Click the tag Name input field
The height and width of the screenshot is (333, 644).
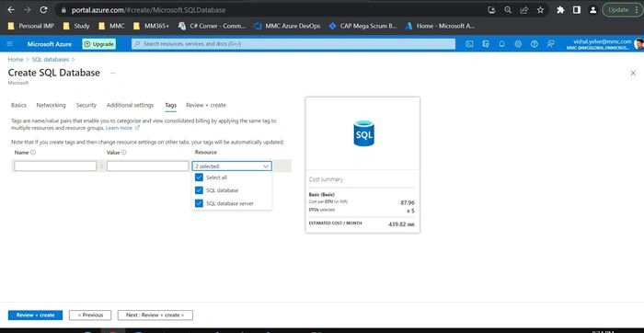(55, 166)
